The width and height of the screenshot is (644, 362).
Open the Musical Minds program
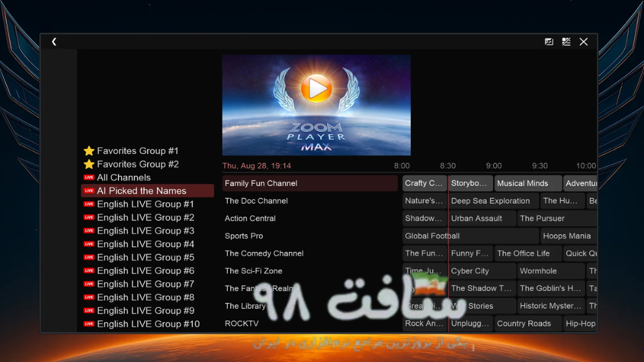tap(528, 184)
